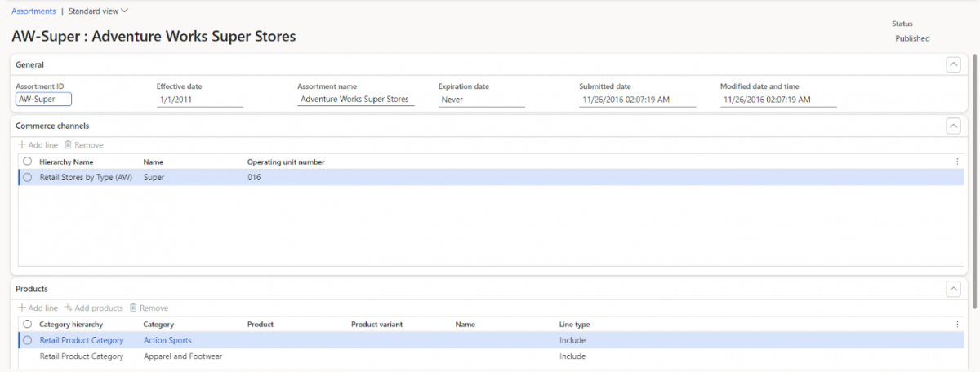The image size is (980, 372).
Task: Click Add line in Products toolbar
Action: tap(38, 308)
